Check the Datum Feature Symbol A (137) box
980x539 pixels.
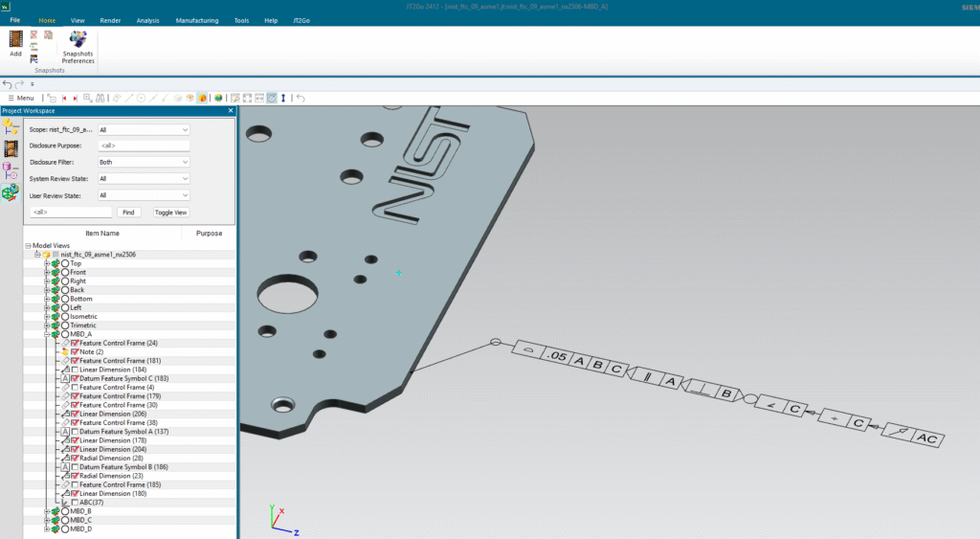point(75,432)
